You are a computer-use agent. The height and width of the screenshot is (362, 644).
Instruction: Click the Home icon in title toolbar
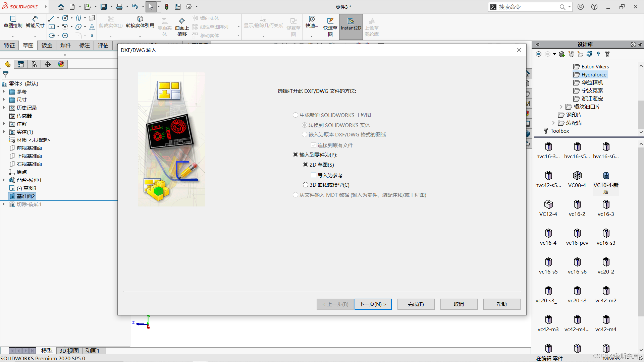tap(61, 7)
